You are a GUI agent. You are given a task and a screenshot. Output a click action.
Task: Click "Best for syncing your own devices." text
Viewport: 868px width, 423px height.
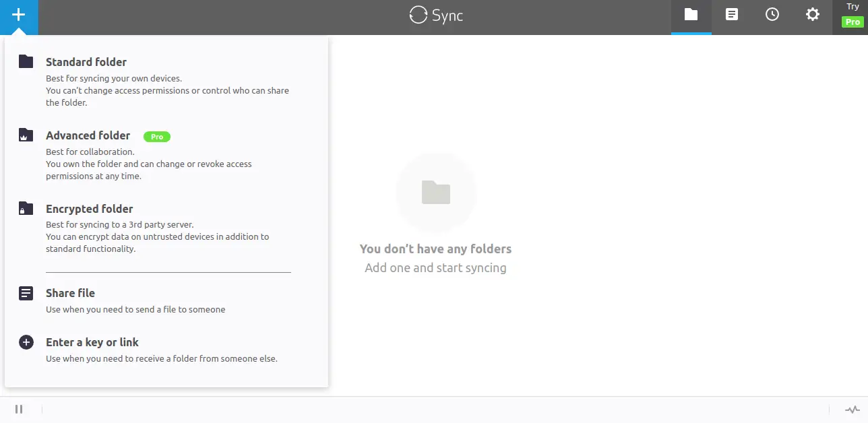(x=114, y=78)
